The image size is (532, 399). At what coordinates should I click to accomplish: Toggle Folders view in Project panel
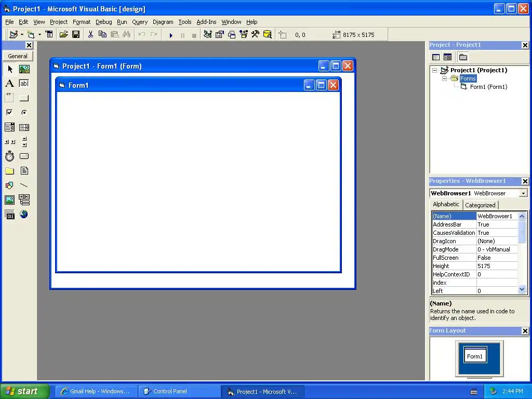(463, 57)
